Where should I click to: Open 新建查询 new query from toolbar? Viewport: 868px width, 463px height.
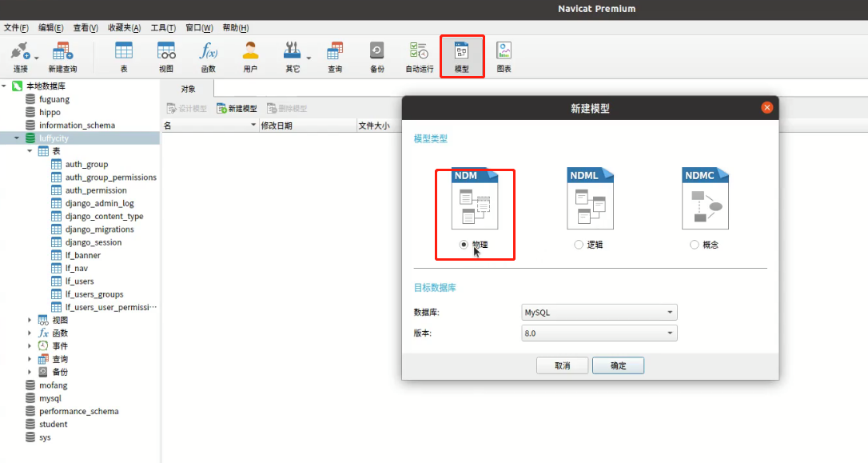(62, 57)
